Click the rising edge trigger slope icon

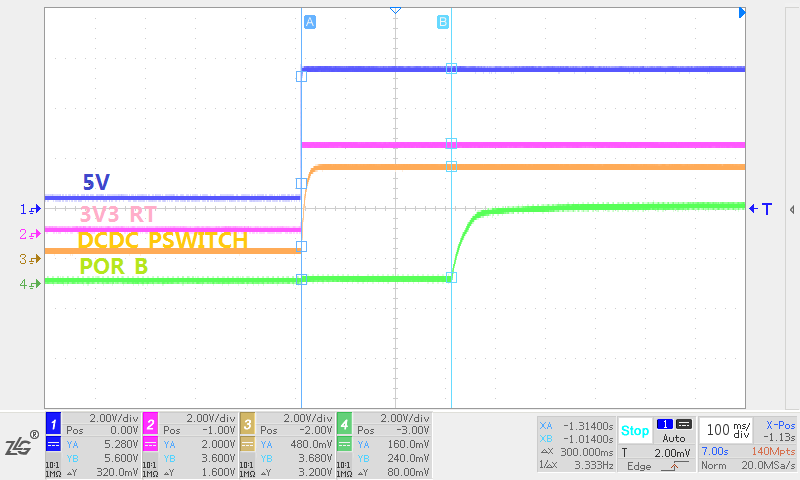click(674, 466)
